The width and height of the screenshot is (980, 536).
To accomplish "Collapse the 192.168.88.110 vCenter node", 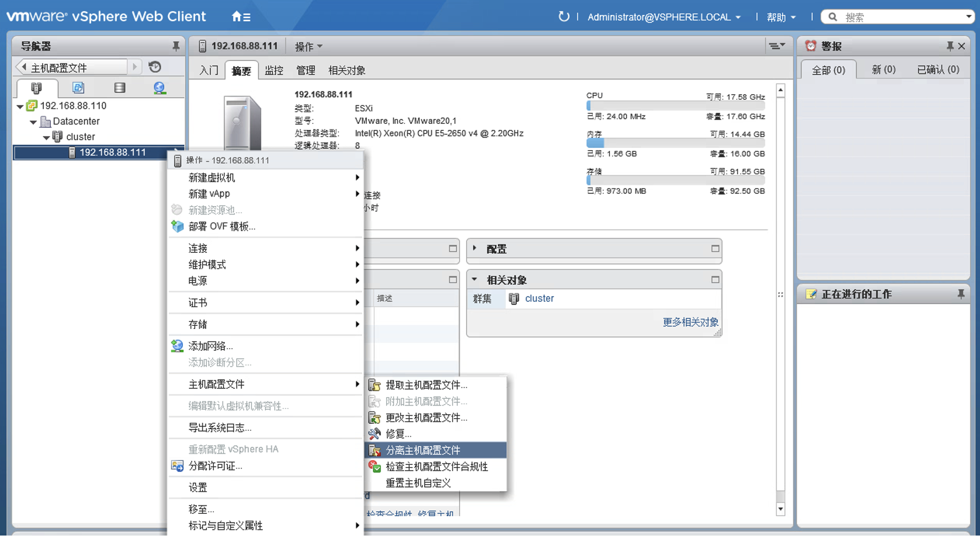I will [20, 106].
